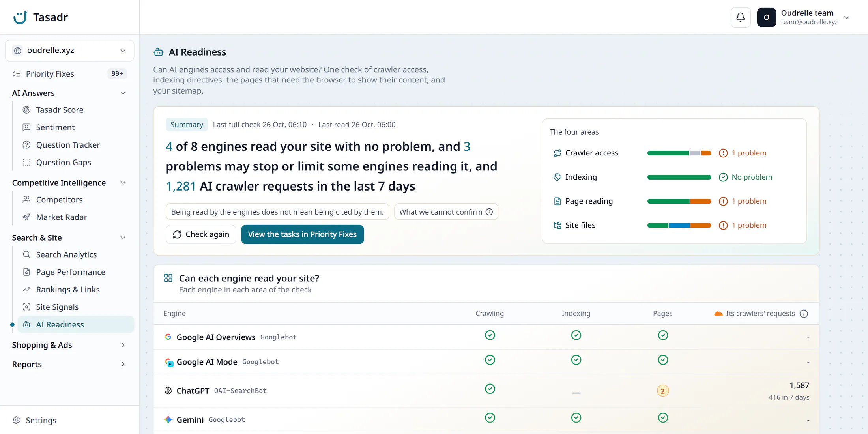This screenshot has width=868, height=434.
Task: Click the Site files area icon
Action: pyautogui.click(x=557, y=225)
